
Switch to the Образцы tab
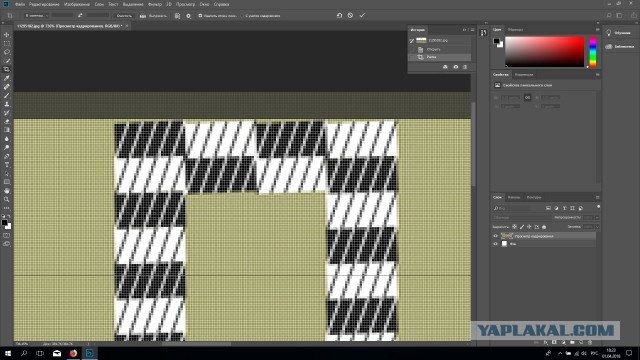click(x=516, y=30)
